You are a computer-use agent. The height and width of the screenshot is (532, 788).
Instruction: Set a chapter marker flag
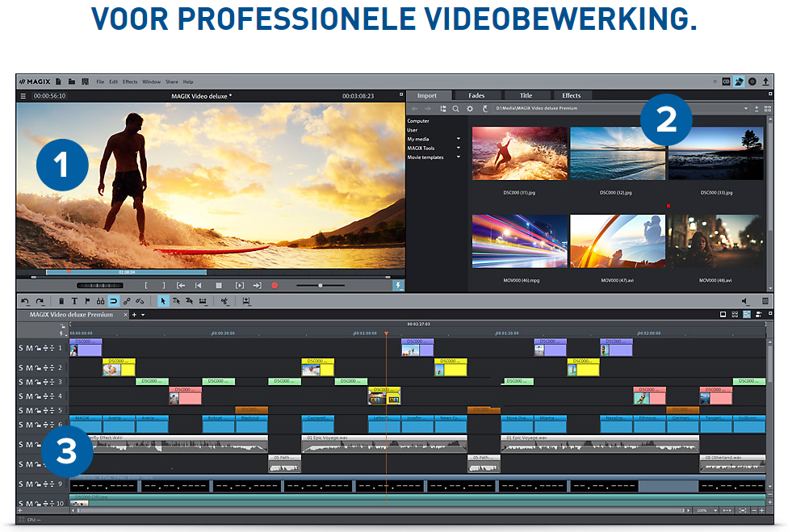(87, 301)
